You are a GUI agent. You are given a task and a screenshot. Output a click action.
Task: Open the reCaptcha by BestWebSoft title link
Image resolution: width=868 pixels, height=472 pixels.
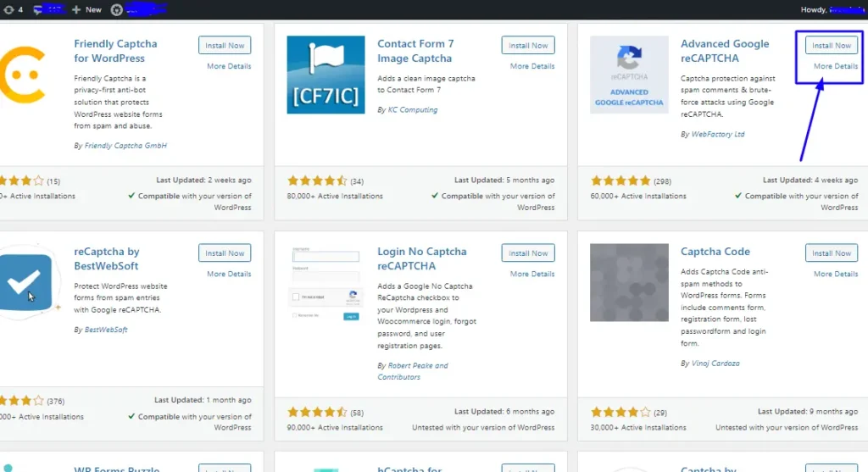pyautogui.click(x=106, y=258)
